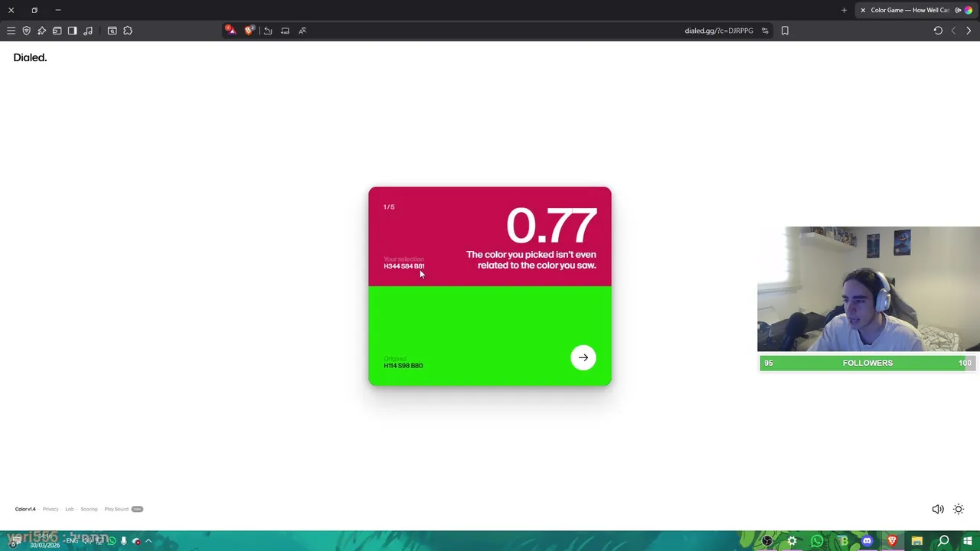Open the Lab footer link
Image resolution: width=980 pixels, height=551 pixels.
(x=69, y=509)
